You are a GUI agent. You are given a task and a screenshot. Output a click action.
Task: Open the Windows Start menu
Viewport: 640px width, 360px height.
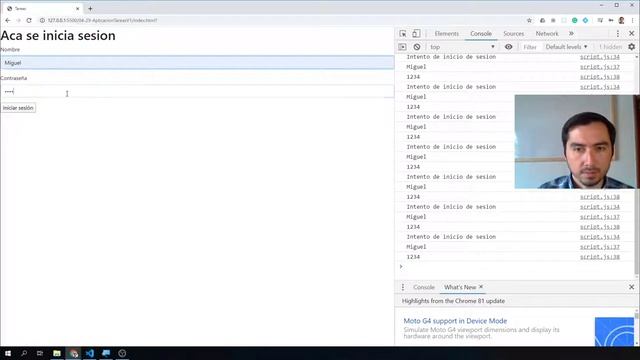pyautogui.click(x=8, y=353)
